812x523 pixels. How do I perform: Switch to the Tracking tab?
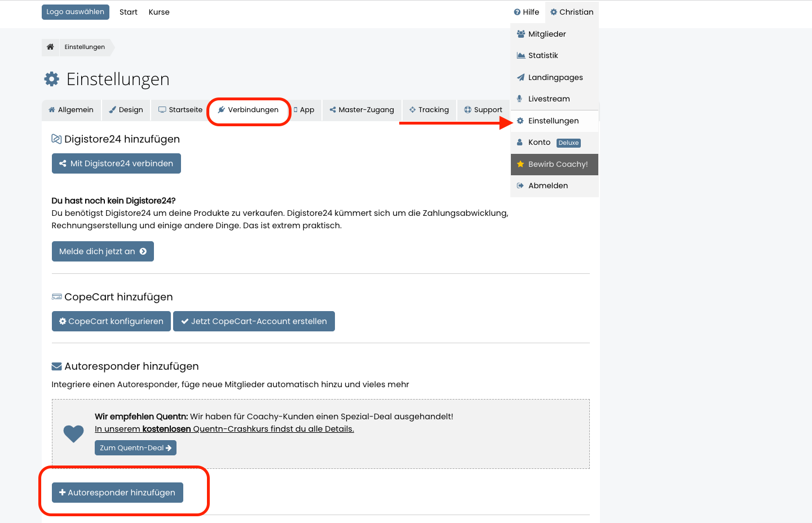click(429, 110)
